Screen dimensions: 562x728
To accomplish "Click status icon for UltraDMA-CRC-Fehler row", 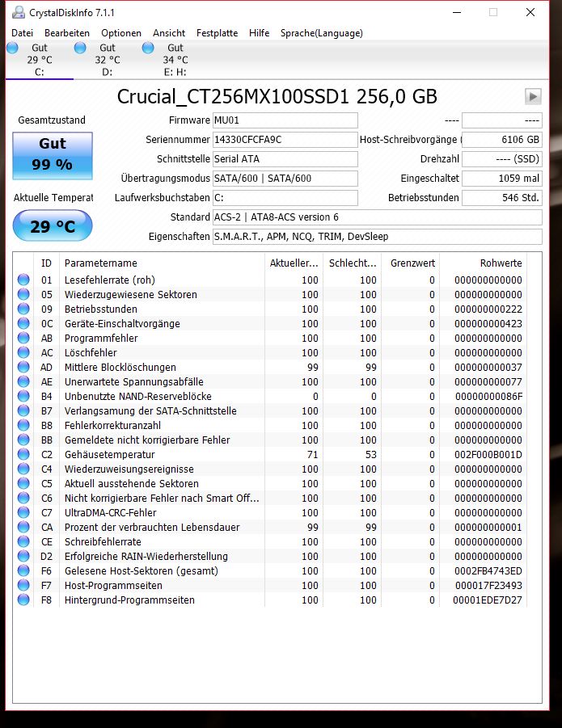I will [x=23, y=512].
